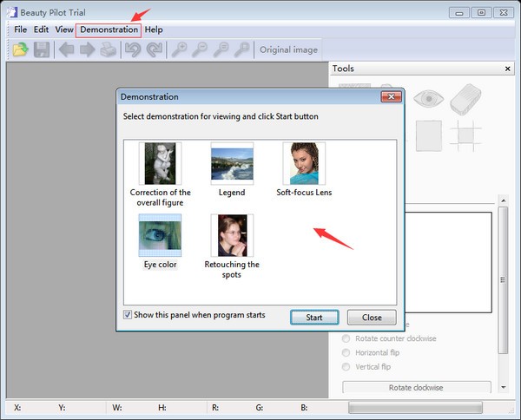Select the Vertical flip radio button
This screenshot has width=521, height=420.
[347, 367]
